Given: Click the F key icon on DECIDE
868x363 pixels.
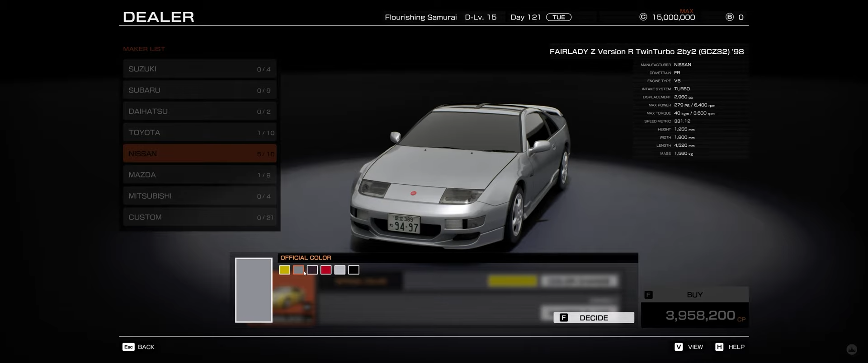Looking at the screenshot, I should (564, 317).
